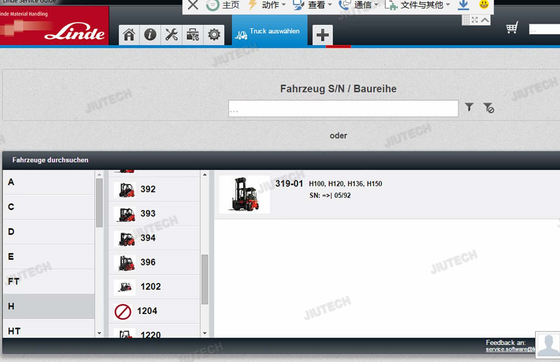Viewport: 560px width, 362px height.
Task: Open the 319-01 truck thumbnail
Action: coord(245,194)
